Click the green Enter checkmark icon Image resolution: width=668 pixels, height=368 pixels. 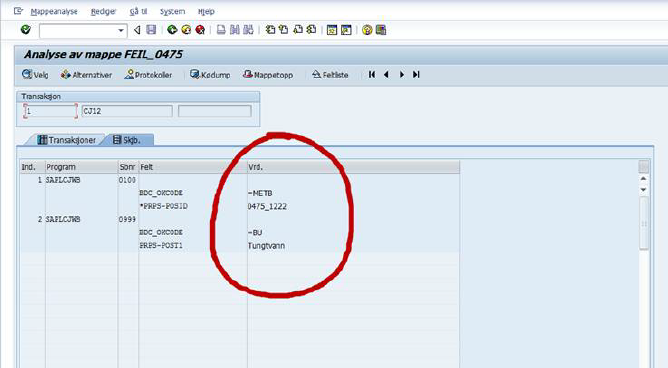tap(26, 30)
